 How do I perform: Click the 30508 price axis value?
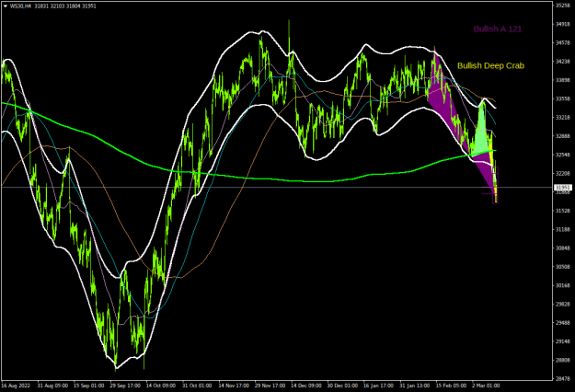click(562, 267)
